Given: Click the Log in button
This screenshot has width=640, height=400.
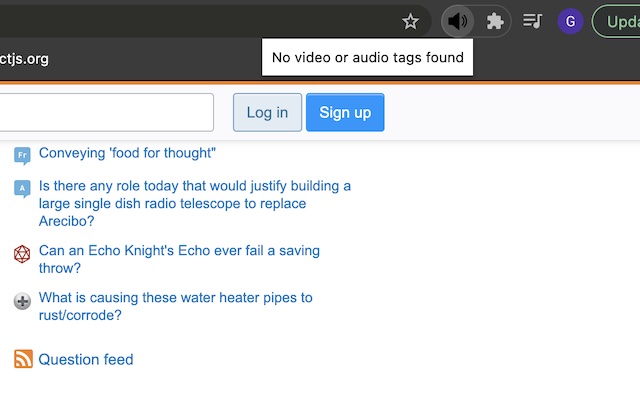Looking at the screenshot, I should click(x=267, y=112).
